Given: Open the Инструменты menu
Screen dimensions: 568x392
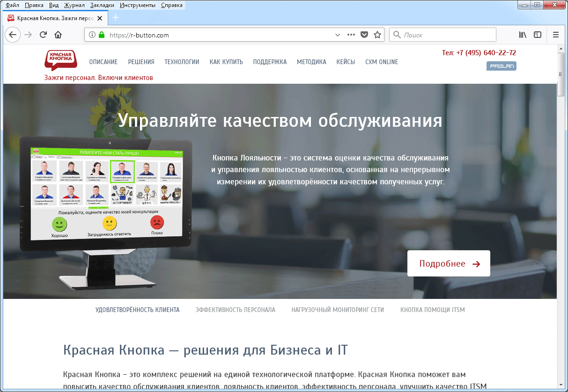Looking at the screenshot, I should click(x=138, y=6).
